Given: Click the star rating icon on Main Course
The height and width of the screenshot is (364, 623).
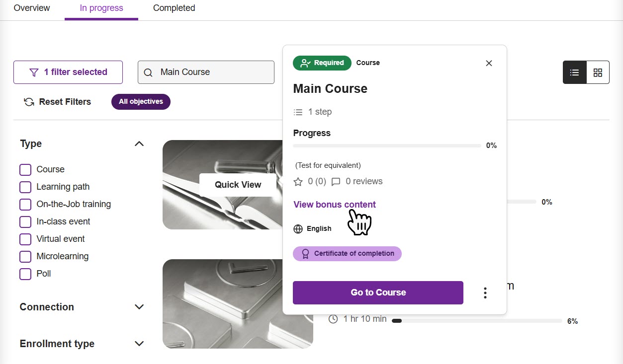Looking at the screenshot, I should tap(298, 181).
